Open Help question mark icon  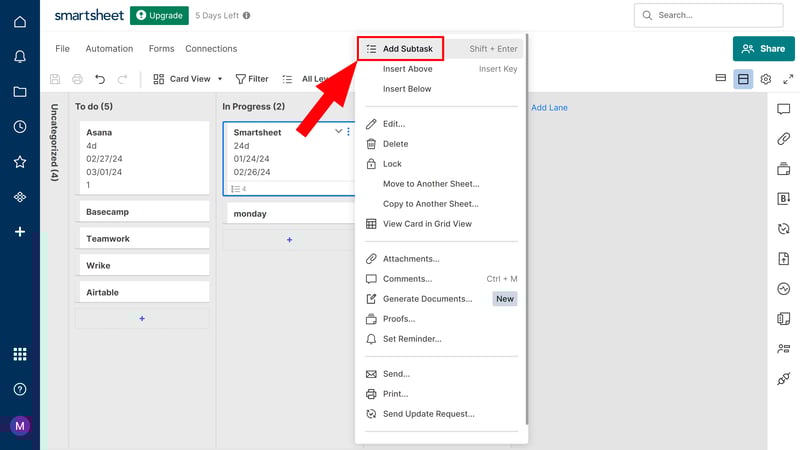(x=20, y=389)
